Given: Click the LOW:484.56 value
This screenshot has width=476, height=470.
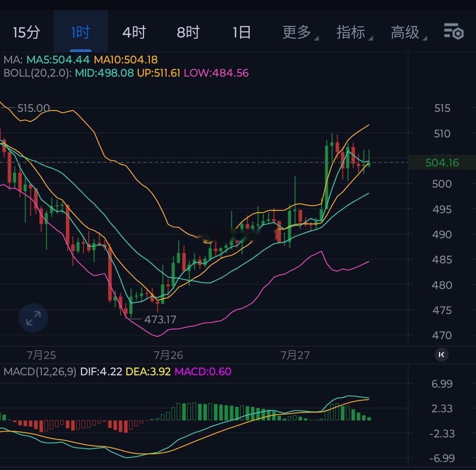Looking at the screenshot, I should pyautogui.click(x=216, y=73).
